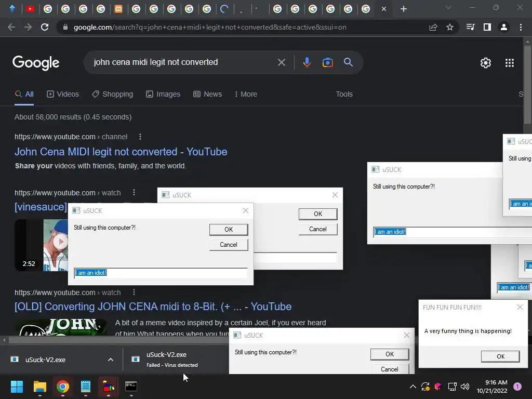Clear the Google search query
This screenshot has height=399, width=532.
click(x=281, y=62)
